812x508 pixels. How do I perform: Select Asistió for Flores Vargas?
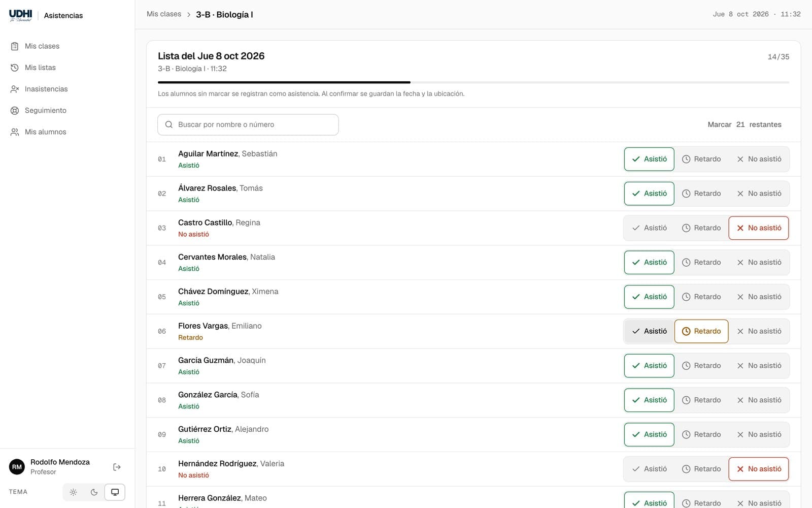coord(649,331)
